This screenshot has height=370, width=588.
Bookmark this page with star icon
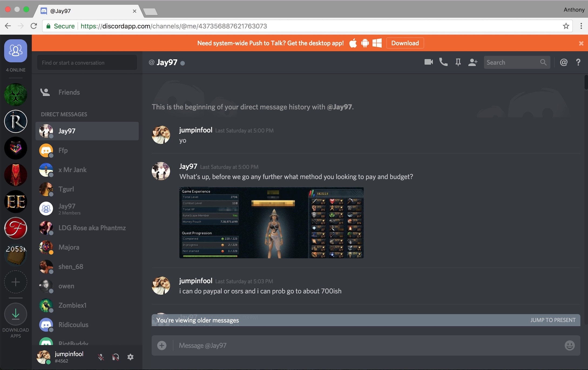tap(566, 26)
